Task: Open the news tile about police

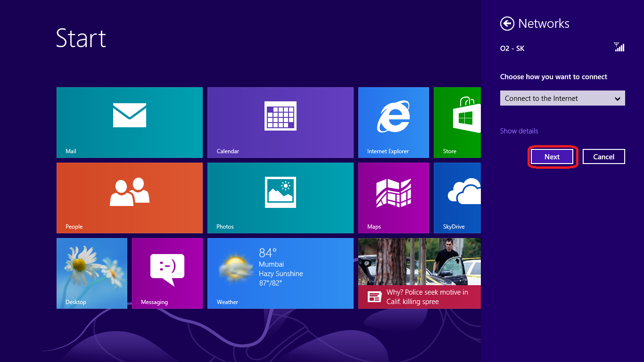Action: click(419, 273)
